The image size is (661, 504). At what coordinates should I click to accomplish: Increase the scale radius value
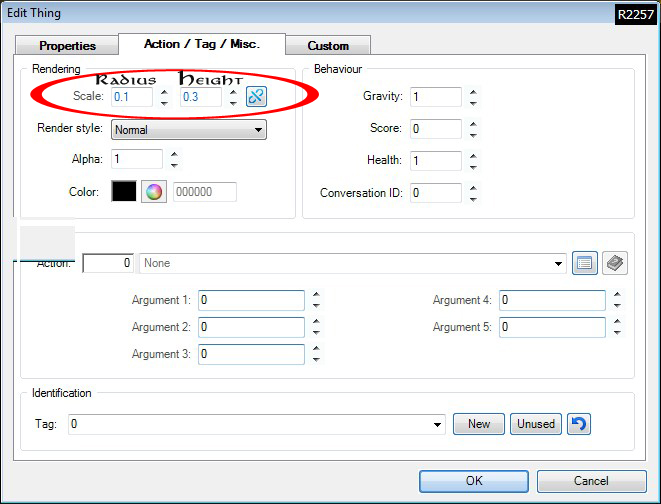(x=164, y=92)
